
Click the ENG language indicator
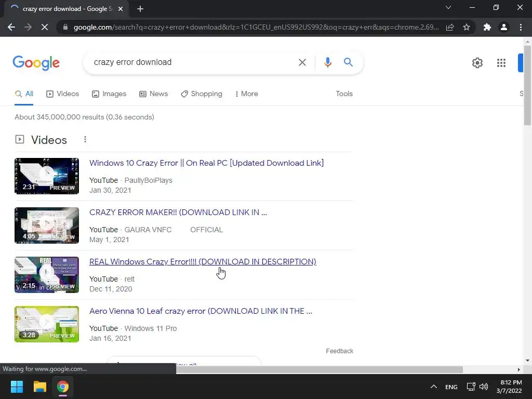(451, 387)
